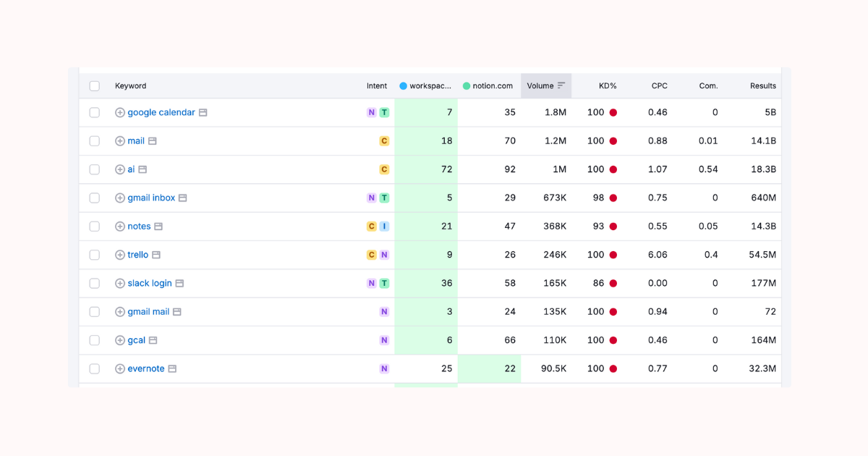Image resolution: width=868 pixels, height=456 pixels.
Task: Click the 673K volume value
Action: (x=555, y=198)
